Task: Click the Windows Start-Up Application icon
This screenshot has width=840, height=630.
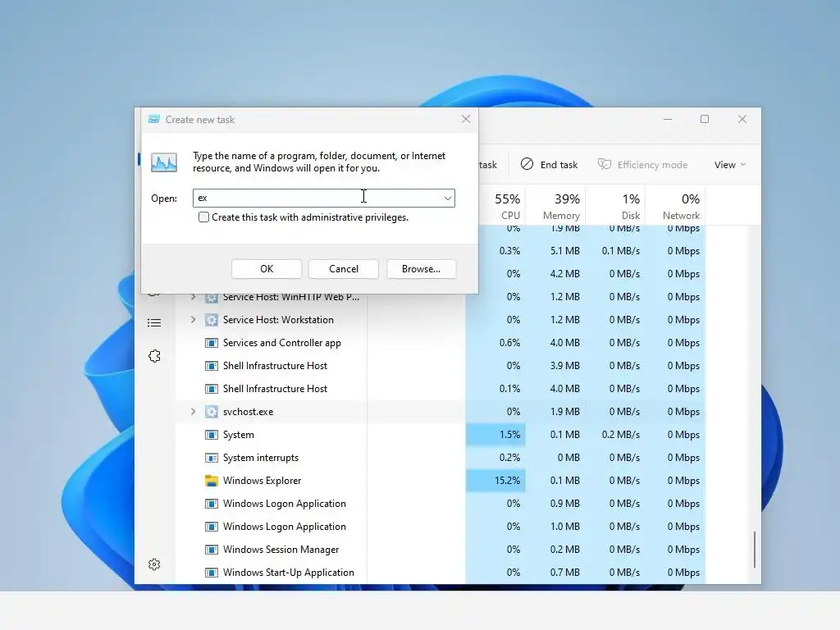Action: click(x=212, y=572)
